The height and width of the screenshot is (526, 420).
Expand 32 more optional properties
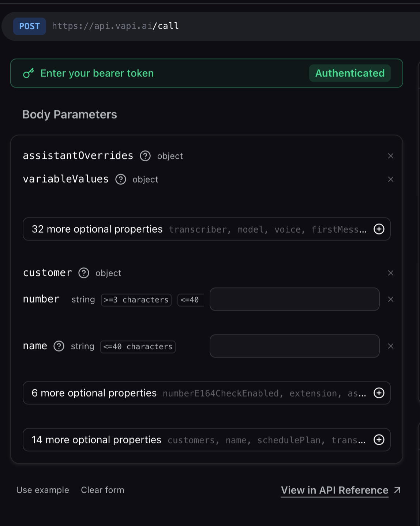[x=379, y=229]
